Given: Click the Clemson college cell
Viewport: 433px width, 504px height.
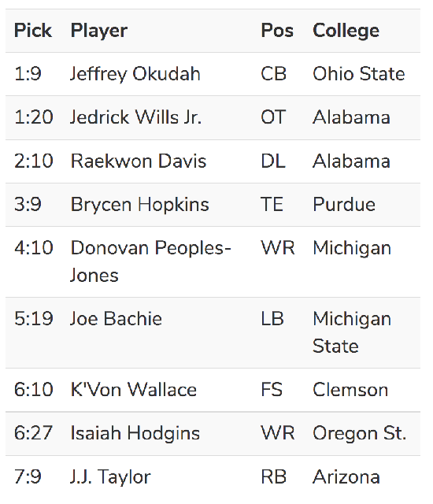Looking at the screenshot, I should pos(350,390).
